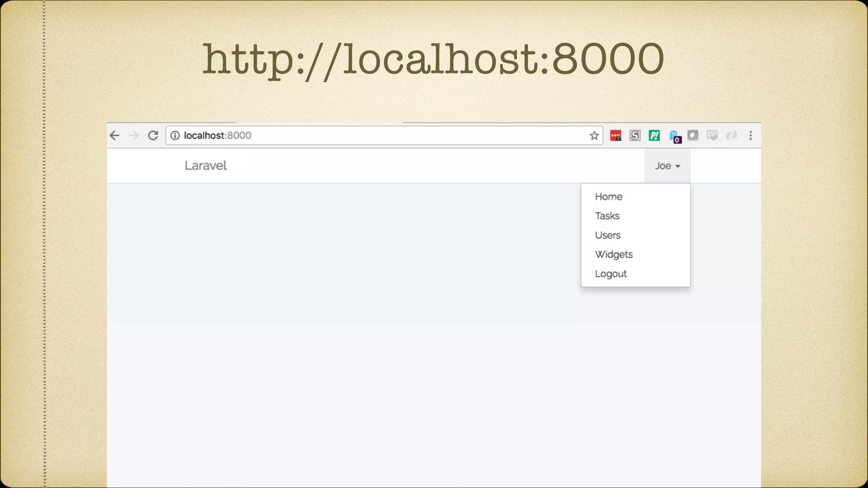
Task: Click the green P! extension icon
Action: [x=654, y=136]
